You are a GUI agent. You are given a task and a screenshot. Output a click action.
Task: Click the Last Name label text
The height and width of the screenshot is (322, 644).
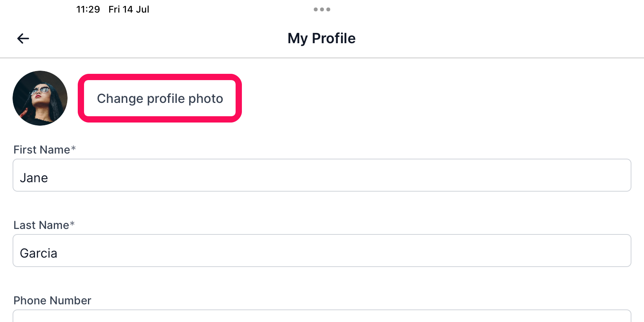(x=41, y=225)
